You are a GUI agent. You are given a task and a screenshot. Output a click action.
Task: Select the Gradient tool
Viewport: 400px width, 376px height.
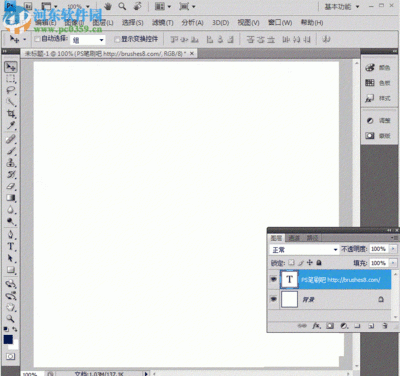11,198
